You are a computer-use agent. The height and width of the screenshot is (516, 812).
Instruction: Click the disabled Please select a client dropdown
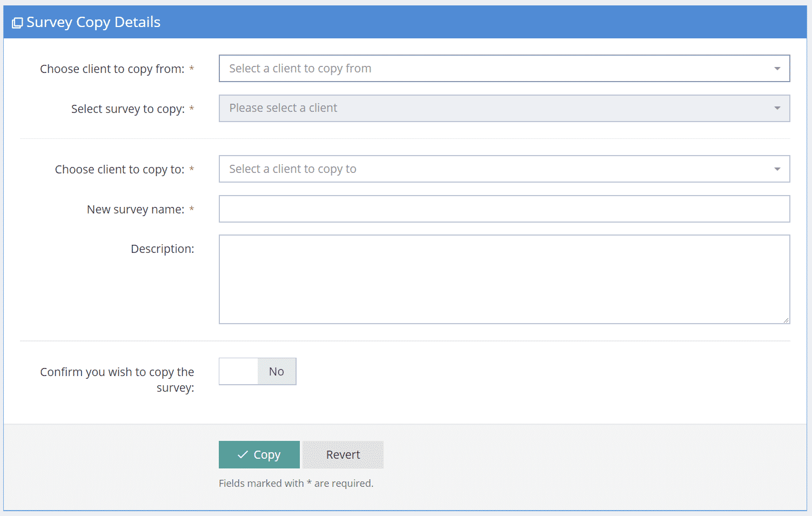pos(502,108)
